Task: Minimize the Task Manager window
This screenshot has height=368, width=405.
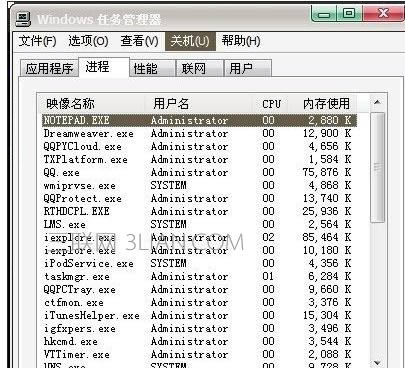Action: click(323, 14)
